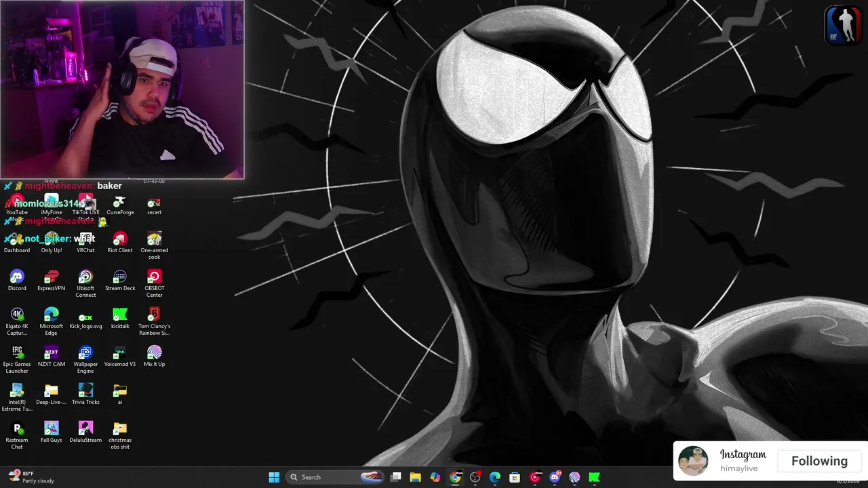Open the weather widget showing Partly cloudy
Screen dimensions: 868x488
click(x=31, y=477)
